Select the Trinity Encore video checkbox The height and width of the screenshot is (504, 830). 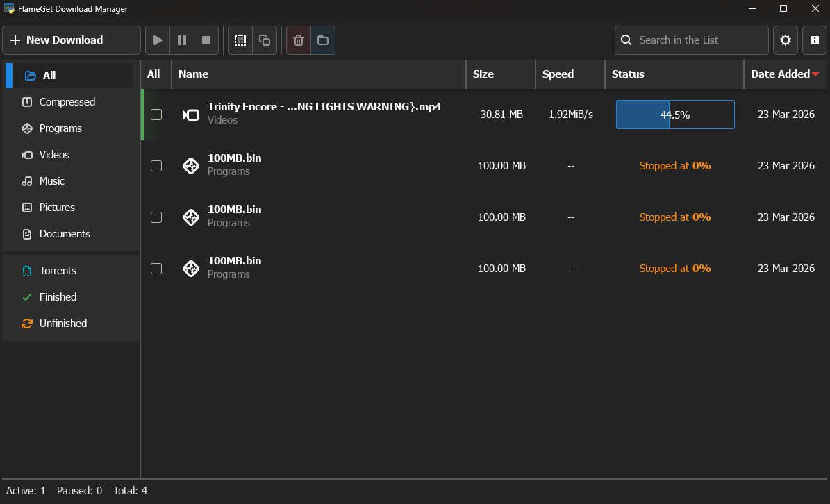coord(156,115)
